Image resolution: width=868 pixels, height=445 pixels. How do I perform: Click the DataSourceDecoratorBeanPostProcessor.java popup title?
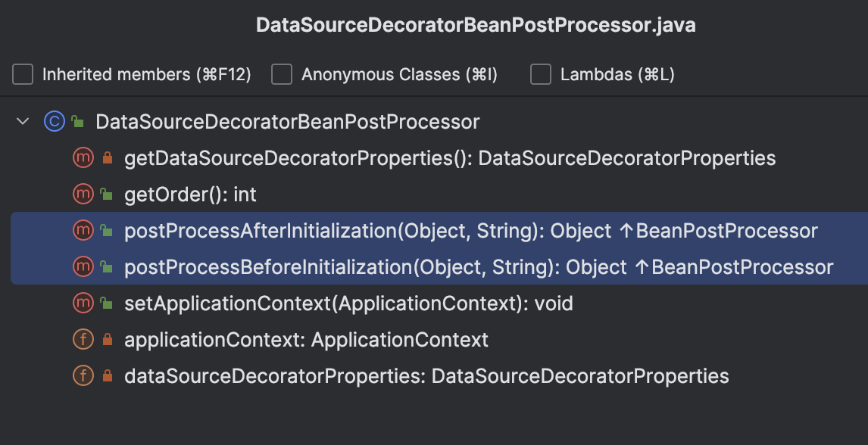(476, 25)
